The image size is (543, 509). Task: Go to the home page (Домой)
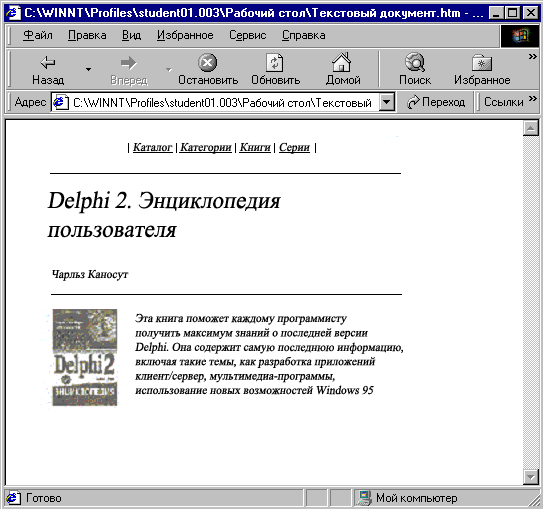pyautogui.click(x=343, y=69)
